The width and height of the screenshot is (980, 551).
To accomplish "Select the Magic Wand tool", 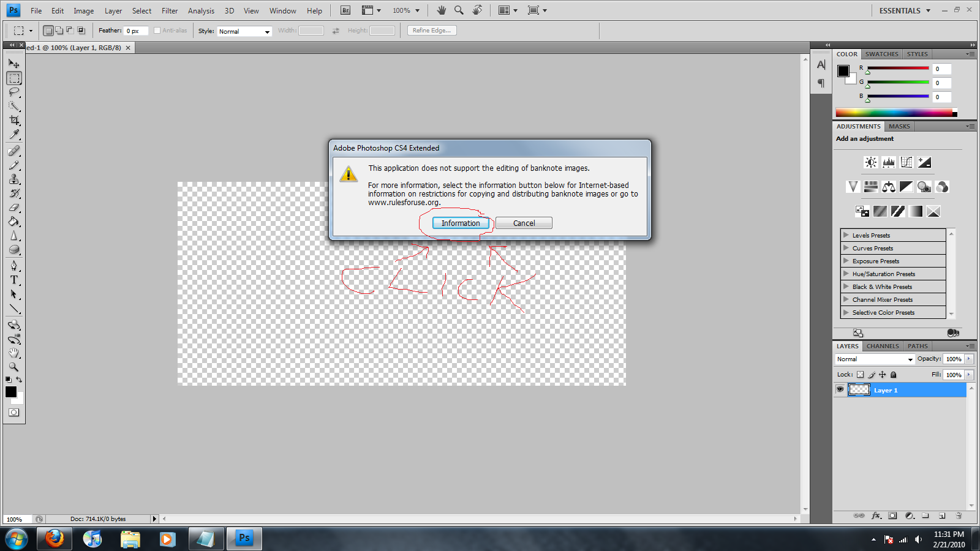I will tap(14, 107).
